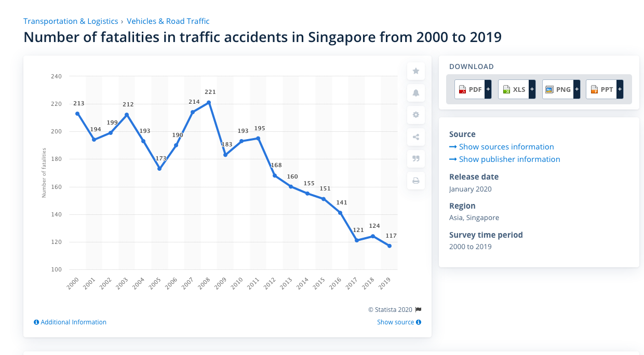
Task: Click the 2008 data point at 221
Action: pos(209,102)
